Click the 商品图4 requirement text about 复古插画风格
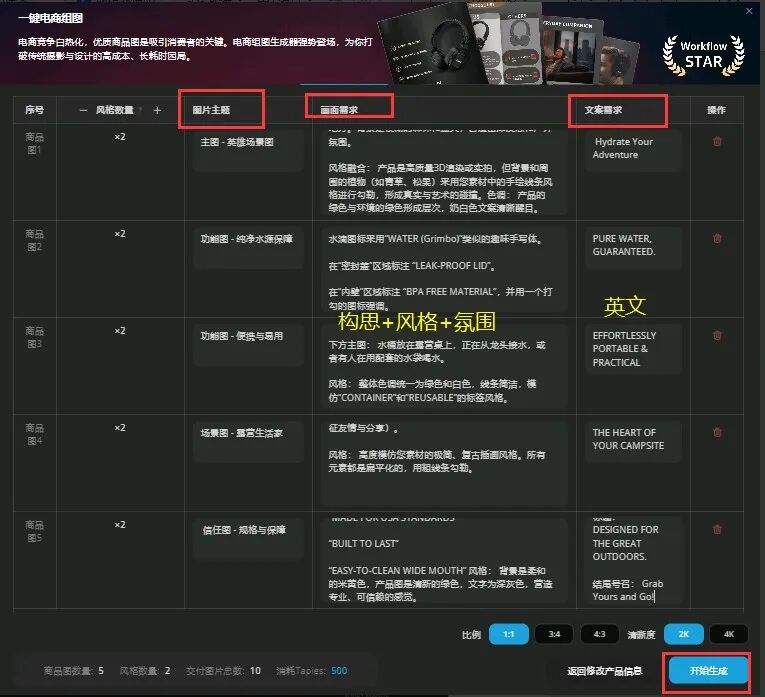 coord(437,461)
